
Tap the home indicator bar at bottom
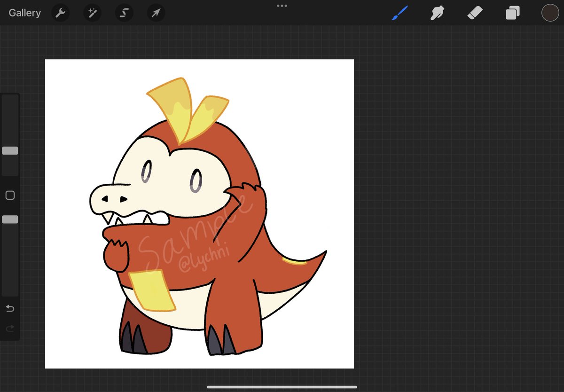pyautogui.click(x=282, y=387)
